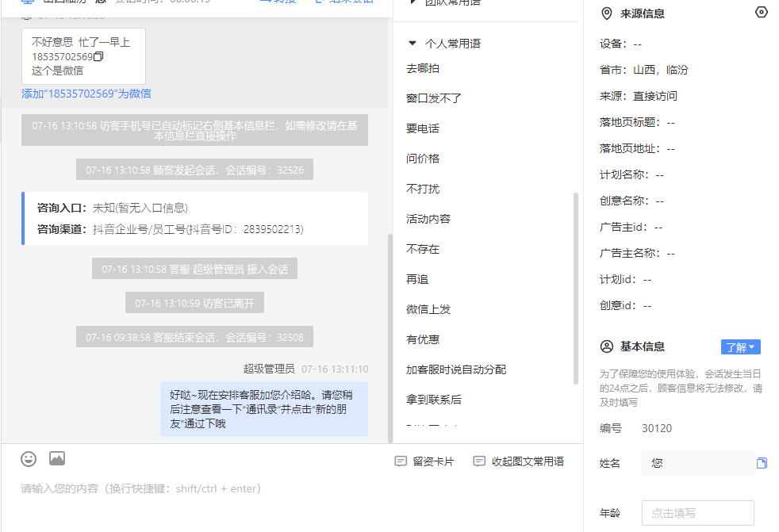Open the emoji picker
Screen dimensions: 779x532
click(29, 459)
